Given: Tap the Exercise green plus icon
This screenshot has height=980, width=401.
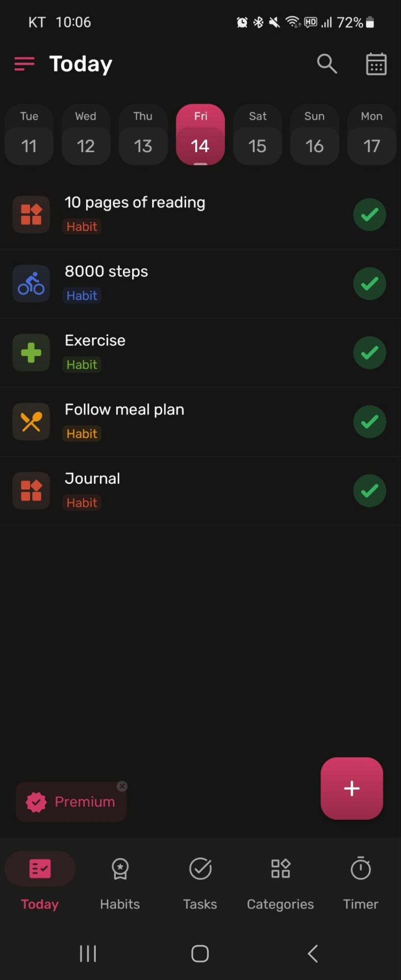Looking at the screenshot, I should [31, 353].
